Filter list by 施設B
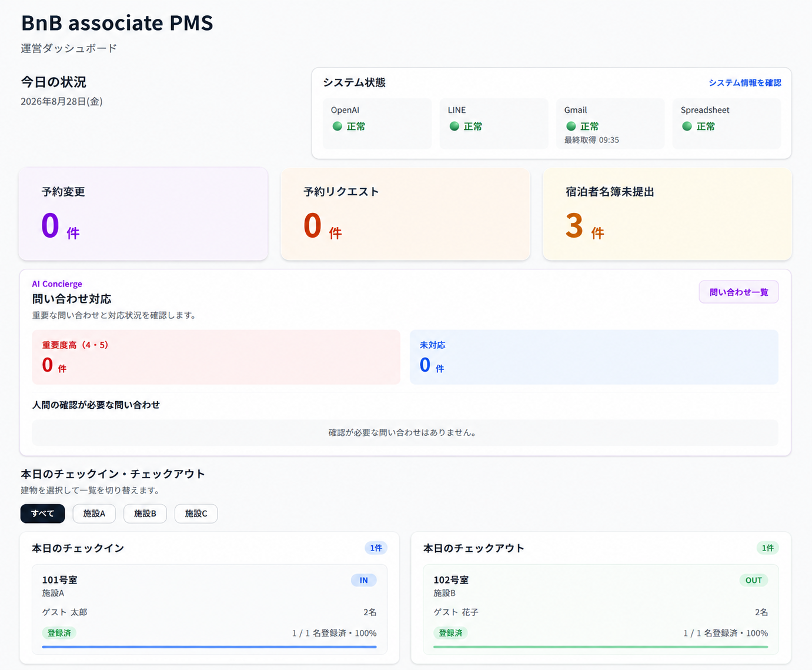This screenshot has height=670, width=812. (x=145, y=514)
